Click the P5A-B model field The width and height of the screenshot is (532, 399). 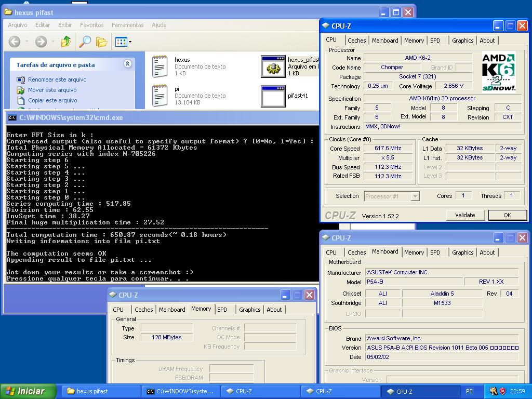414,282
